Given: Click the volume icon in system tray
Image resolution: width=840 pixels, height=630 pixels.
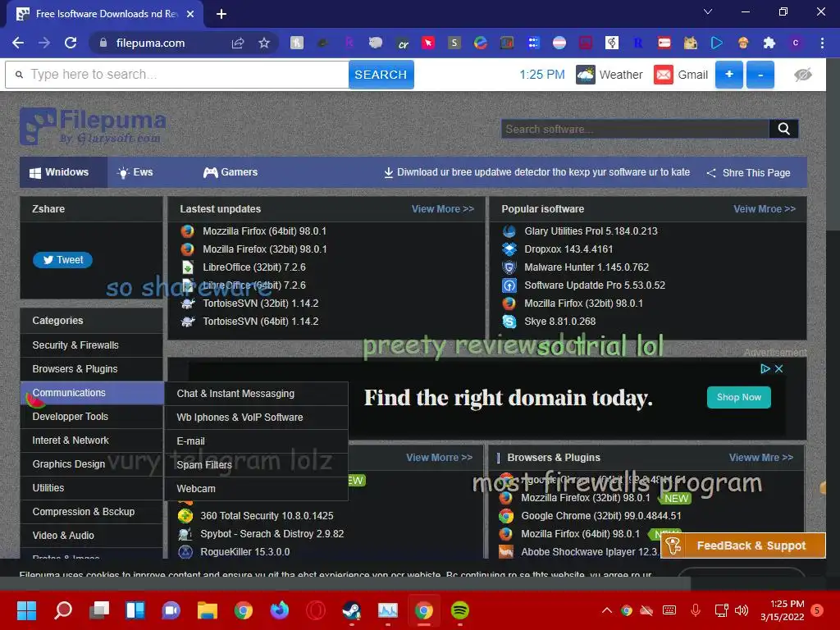Looking at the screenshot, I should pos(742,610).
